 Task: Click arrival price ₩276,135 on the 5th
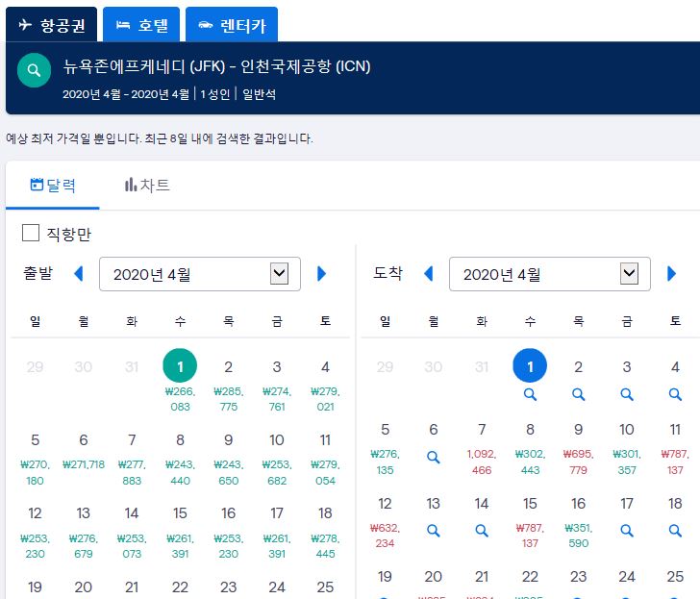click(385, 462)
